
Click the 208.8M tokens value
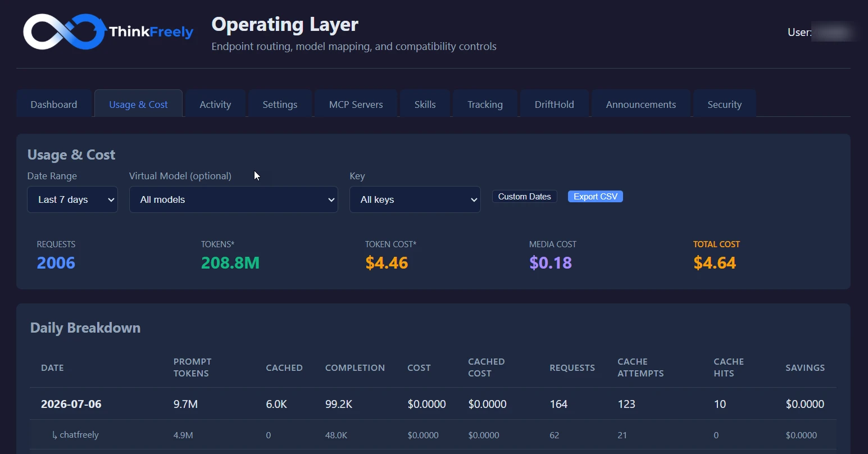point(230,262)
